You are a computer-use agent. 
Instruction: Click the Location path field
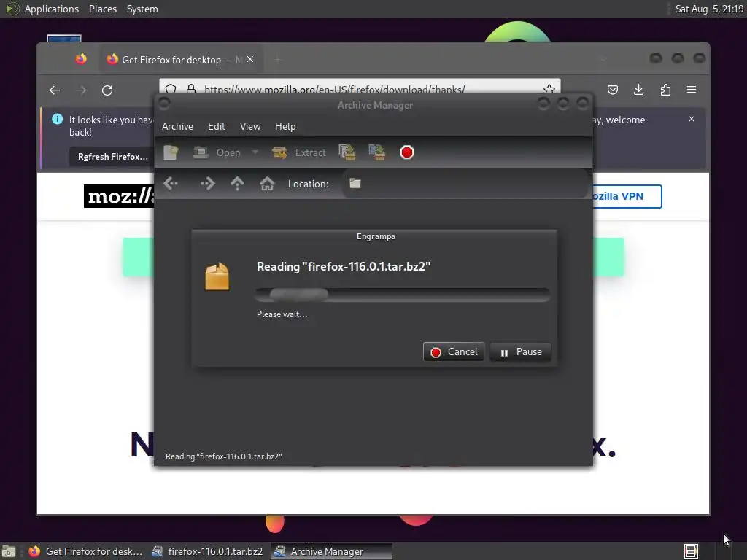coord(465,183)
